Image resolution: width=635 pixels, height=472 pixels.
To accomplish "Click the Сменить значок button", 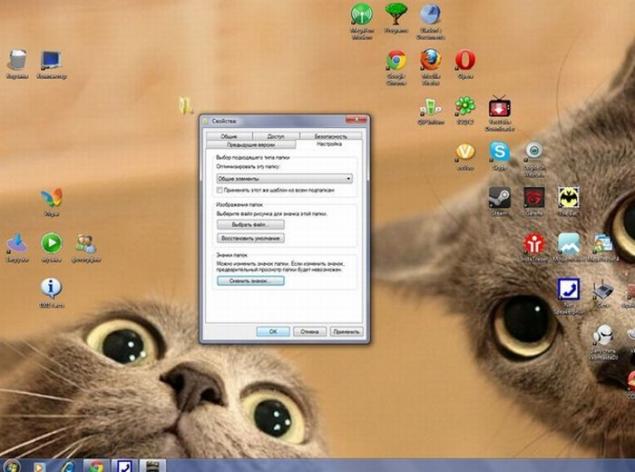I will (x=251, y=281).
